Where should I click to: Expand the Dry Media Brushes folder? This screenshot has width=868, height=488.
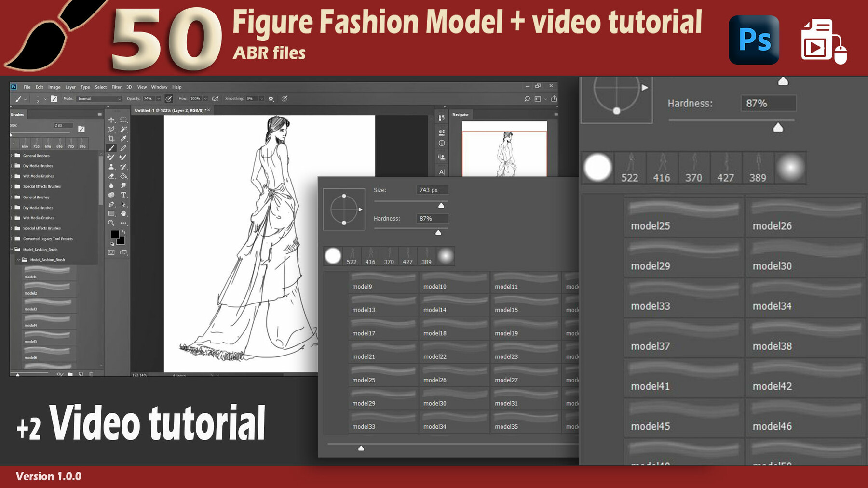[12, 166]
